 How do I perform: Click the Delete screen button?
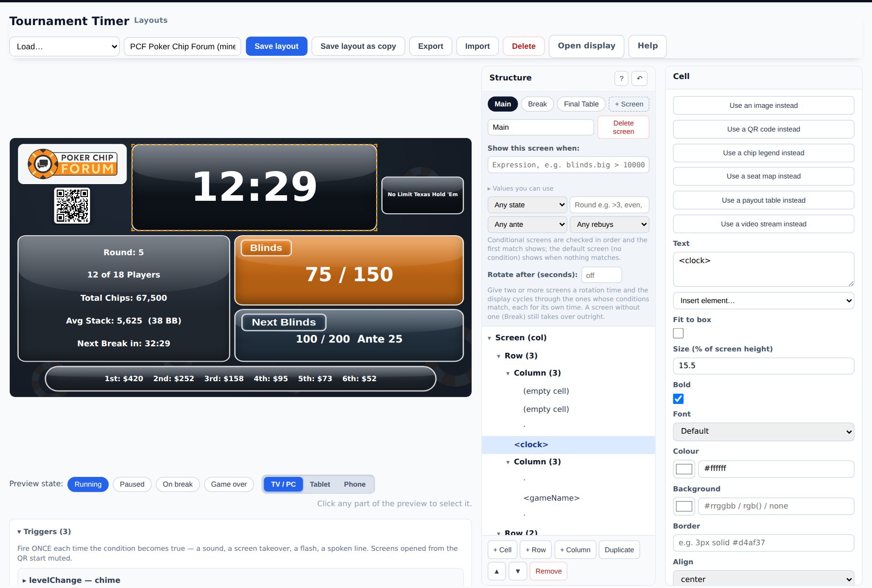(623, 127)
